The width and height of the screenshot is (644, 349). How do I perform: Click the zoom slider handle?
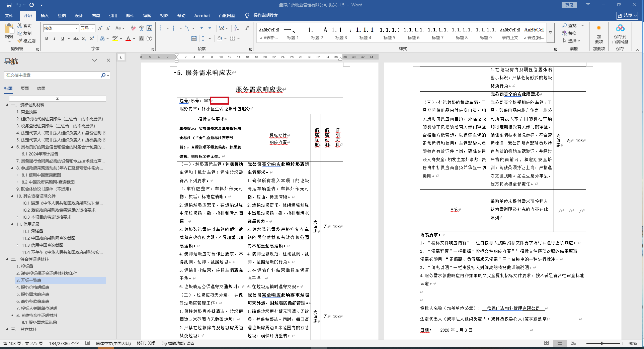point(602,343)
